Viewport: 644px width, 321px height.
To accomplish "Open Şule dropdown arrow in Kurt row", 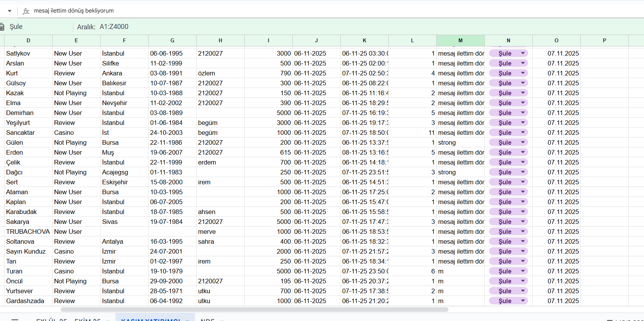I will tap(523, 73).
